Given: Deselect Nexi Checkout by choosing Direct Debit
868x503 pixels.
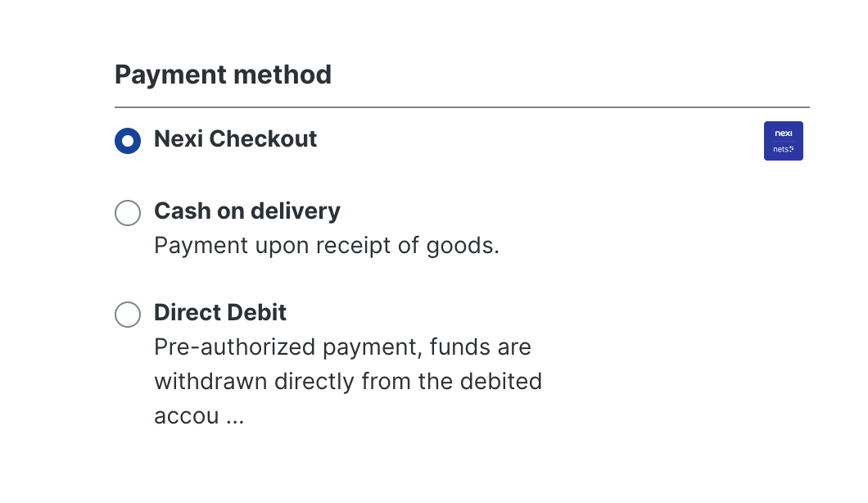Looking at the screenshot, I should click(x=128, y=315).
